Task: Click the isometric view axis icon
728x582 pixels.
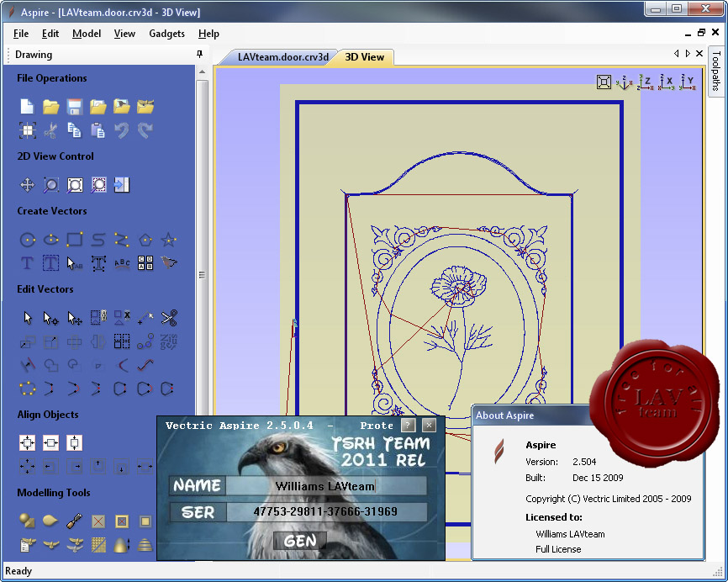Action: pyautogui.click(x=624, y=82)
